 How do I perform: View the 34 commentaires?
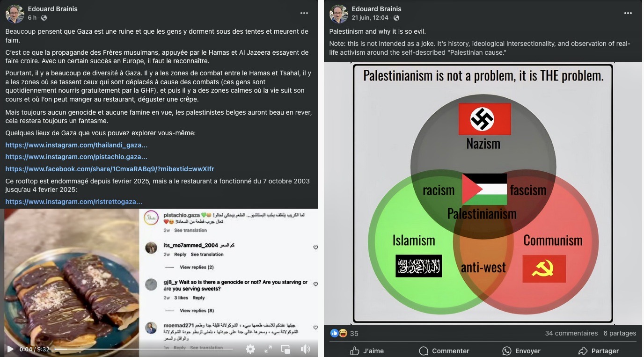tap(571, 333)
